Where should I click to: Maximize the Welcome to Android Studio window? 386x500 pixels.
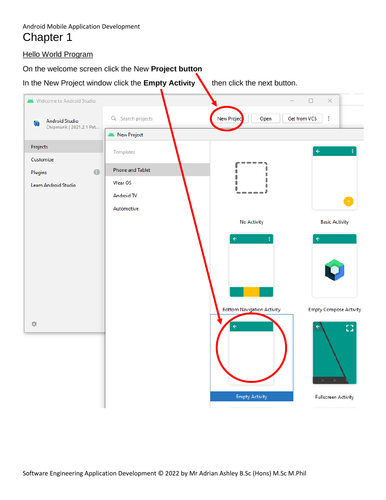pos(311,101)
